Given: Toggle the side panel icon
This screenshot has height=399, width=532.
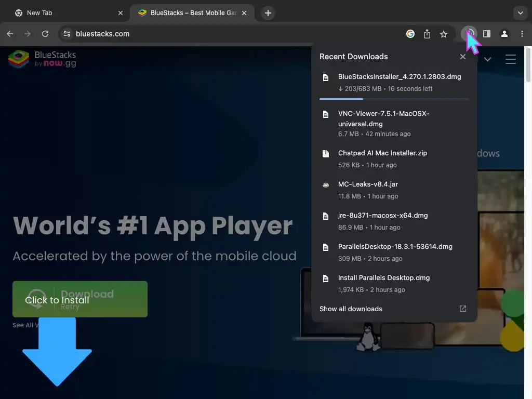Looking at the screenshot, I should click(x=486, y=34).
